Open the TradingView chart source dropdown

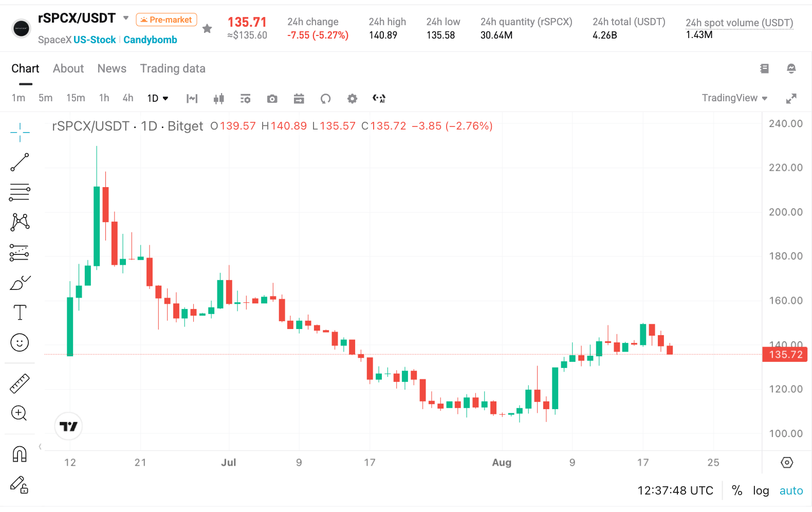735,98
